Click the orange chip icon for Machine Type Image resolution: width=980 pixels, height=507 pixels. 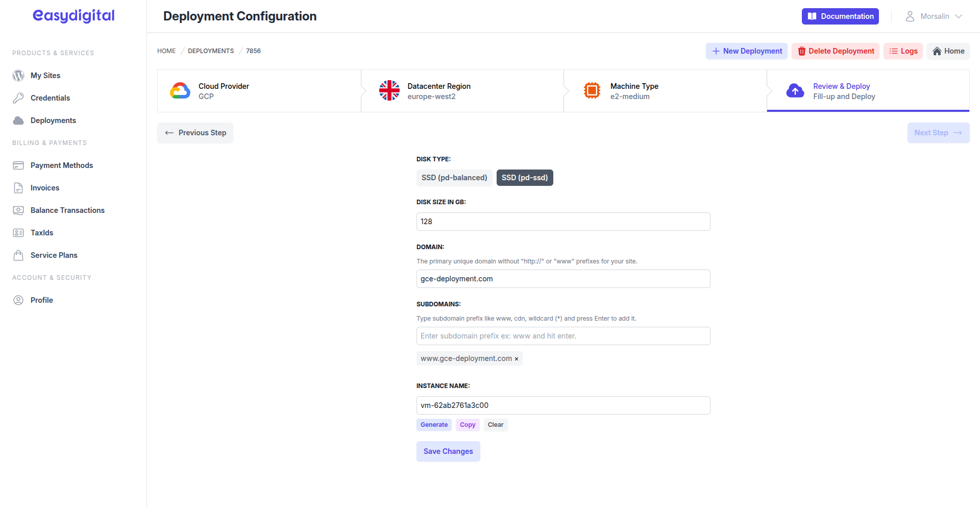click(592, 91)
